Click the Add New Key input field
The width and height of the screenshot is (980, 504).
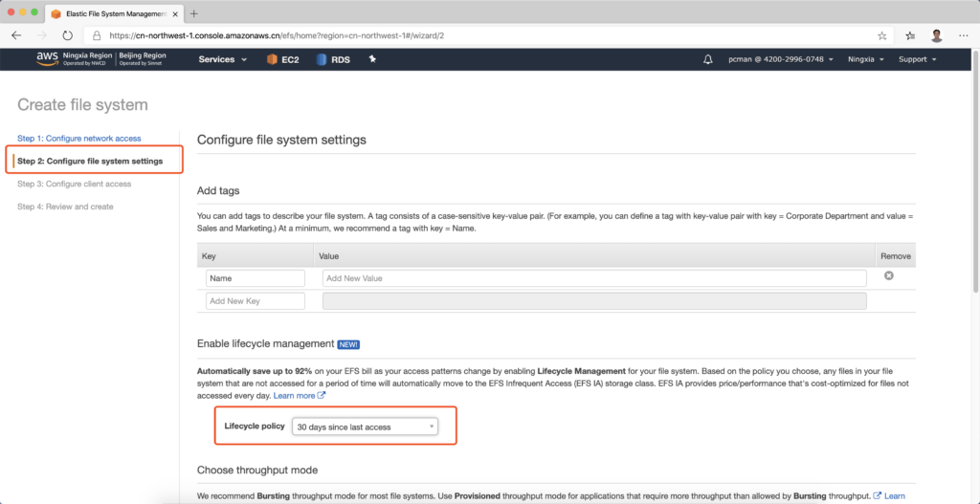[256, 301]
